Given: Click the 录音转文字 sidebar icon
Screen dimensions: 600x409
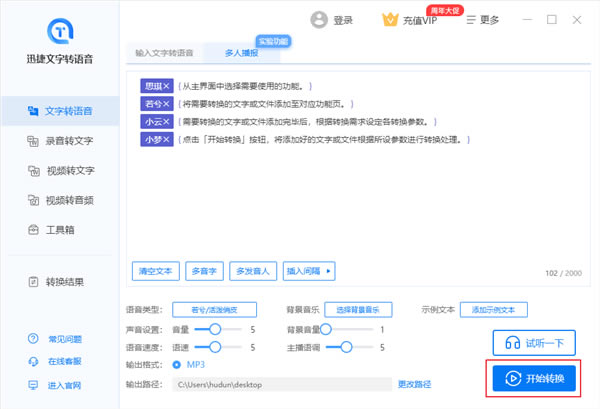Looking at the screenshot, I should pos(33,141).
